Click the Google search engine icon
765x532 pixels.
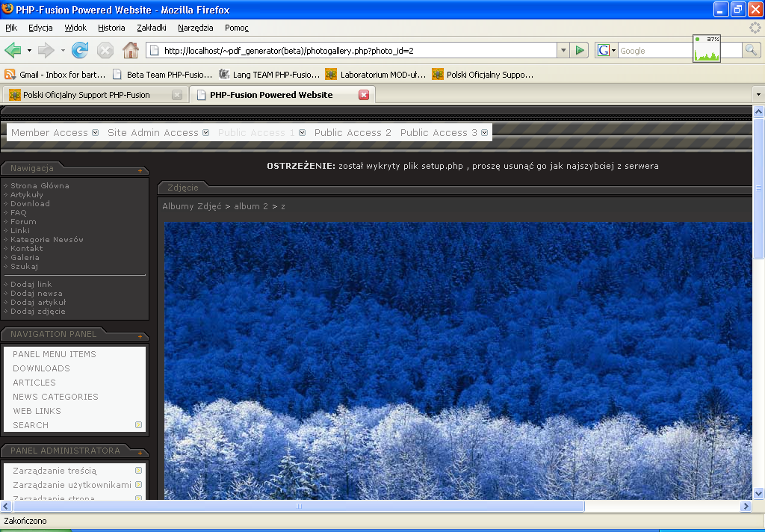pyautogui.click(x=604, y=50)
